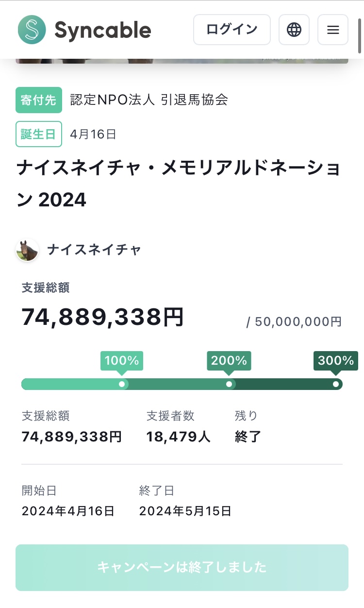Click the 誕生日 badge
This screenshot has height=608, width=364.
39,134
